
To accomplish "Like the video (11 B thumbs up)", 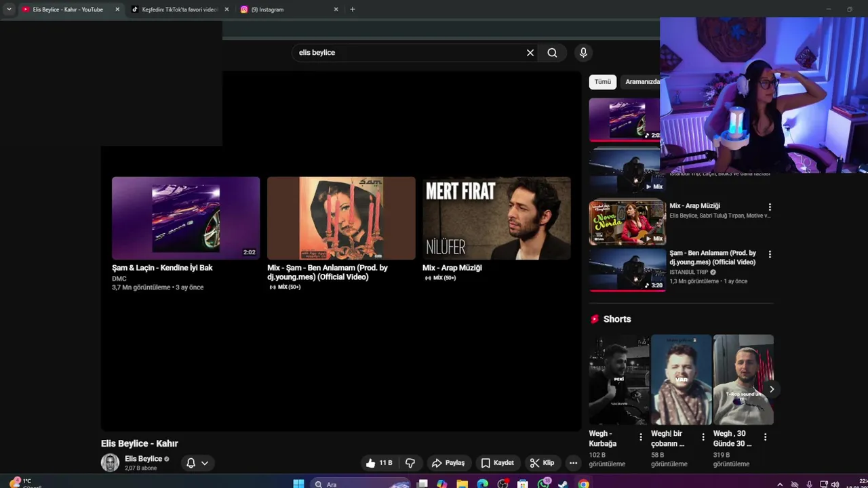I will (x=379, y=463).
